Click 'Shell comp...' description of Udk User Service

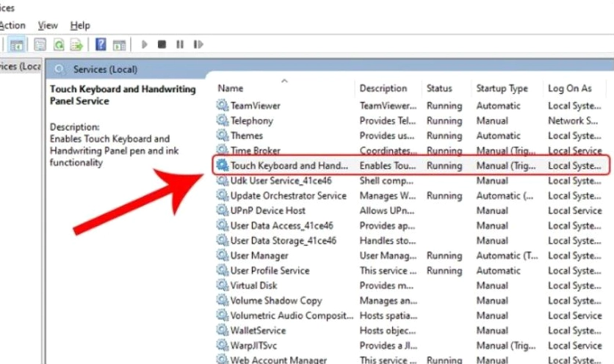point(386,181)
